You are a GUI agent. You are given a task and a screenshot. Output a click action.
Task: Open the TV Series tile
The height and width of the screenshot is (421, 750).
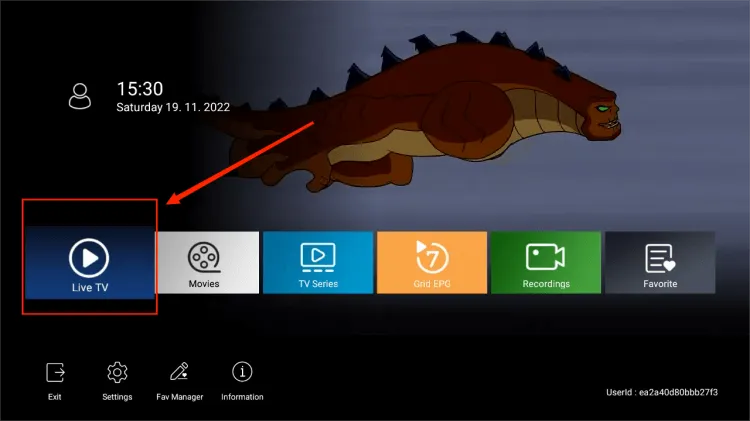(x=318, y=263)
